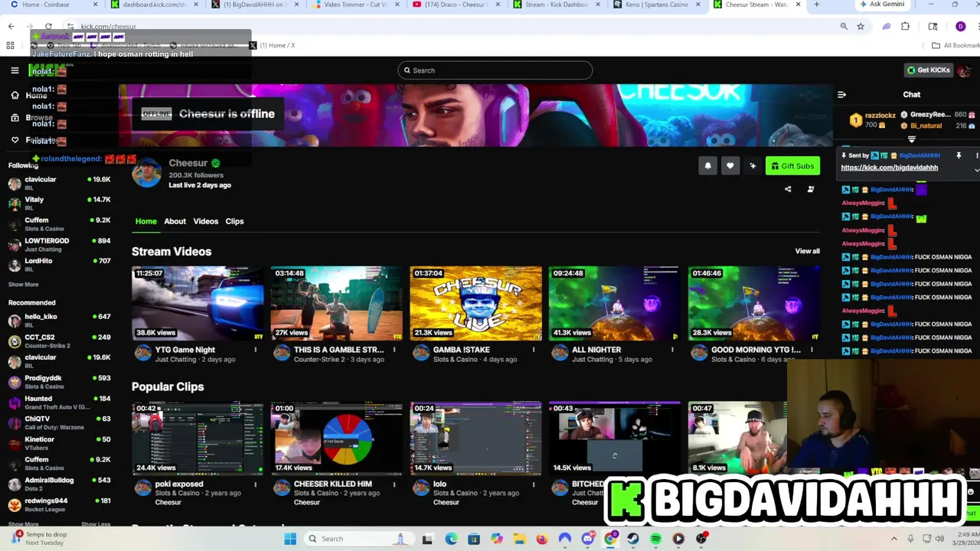The width and height of the screenshot is (980, 551).
Task: Switch to the Home channel tab
Action: [x=145, y=221]
